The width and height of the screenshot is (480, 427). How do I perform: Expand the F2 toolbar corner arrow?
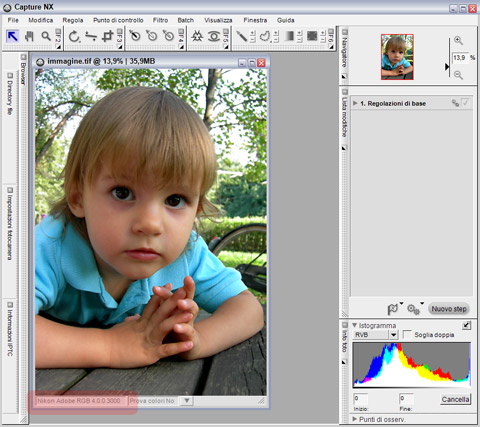pyautogui.click(x=58, y=47)
